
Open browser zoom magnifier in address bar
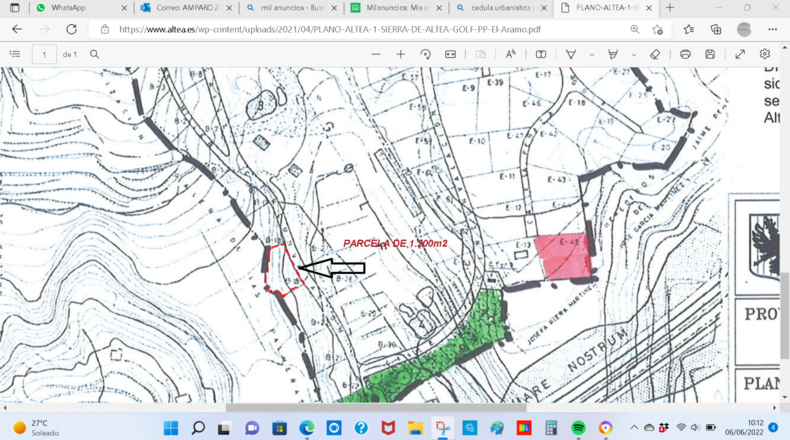(x=635, y=29)
